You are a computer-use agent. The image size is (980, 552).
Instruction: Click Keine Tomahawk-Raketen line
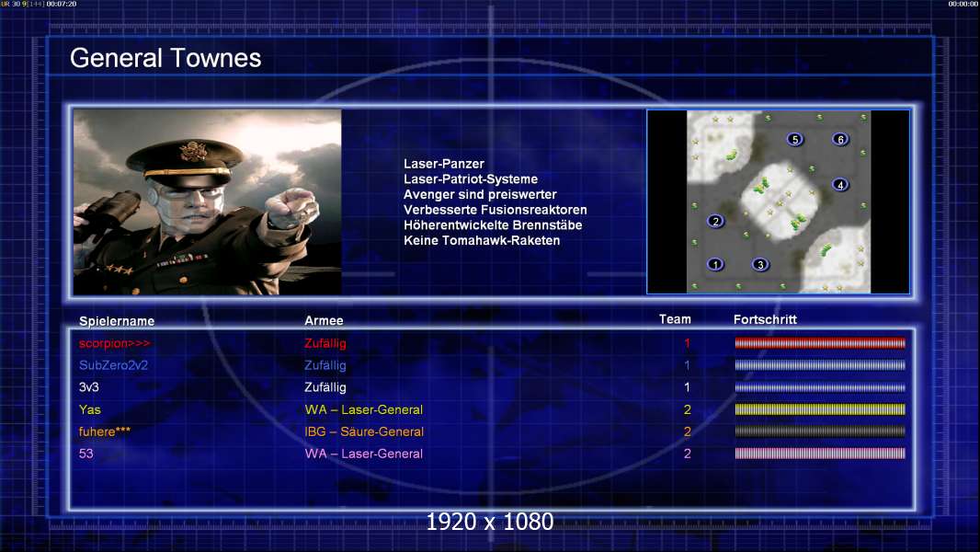482,240
